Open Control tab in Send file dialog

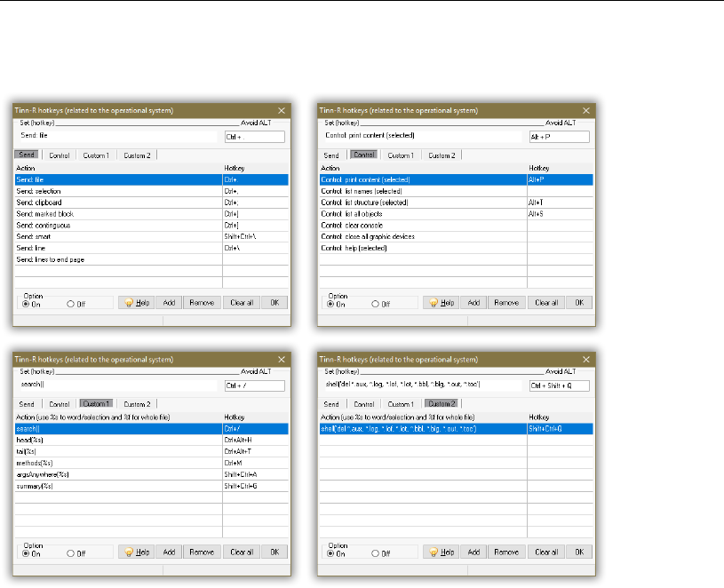click(x=60, y=155)
